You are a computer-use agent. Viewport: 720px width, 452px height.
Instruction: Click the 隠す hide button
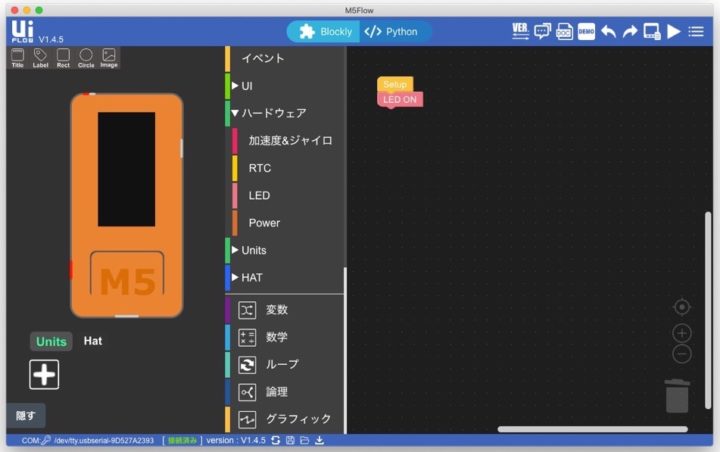26,415
